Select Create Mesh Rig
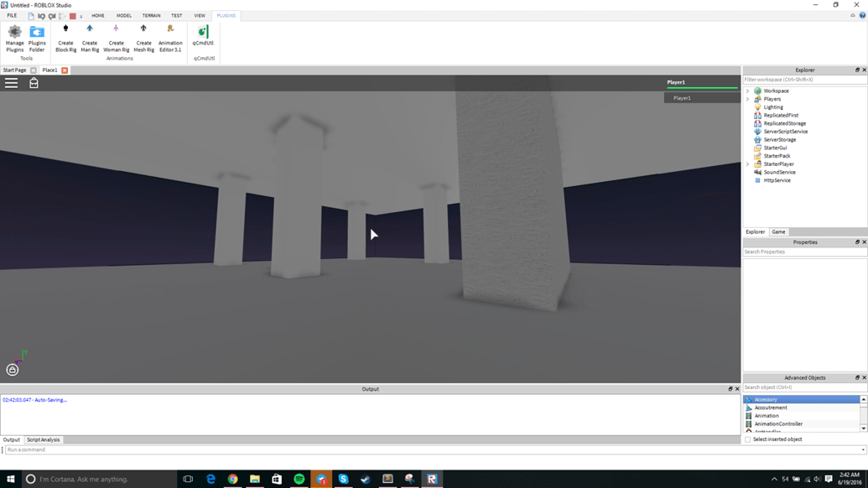The image size is (868, 488). pos(143,35)
